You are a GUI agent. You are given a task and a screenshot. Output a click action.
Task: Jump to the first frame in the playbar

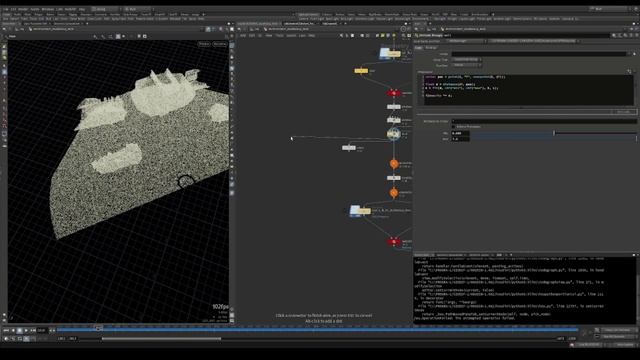point(6,330)
